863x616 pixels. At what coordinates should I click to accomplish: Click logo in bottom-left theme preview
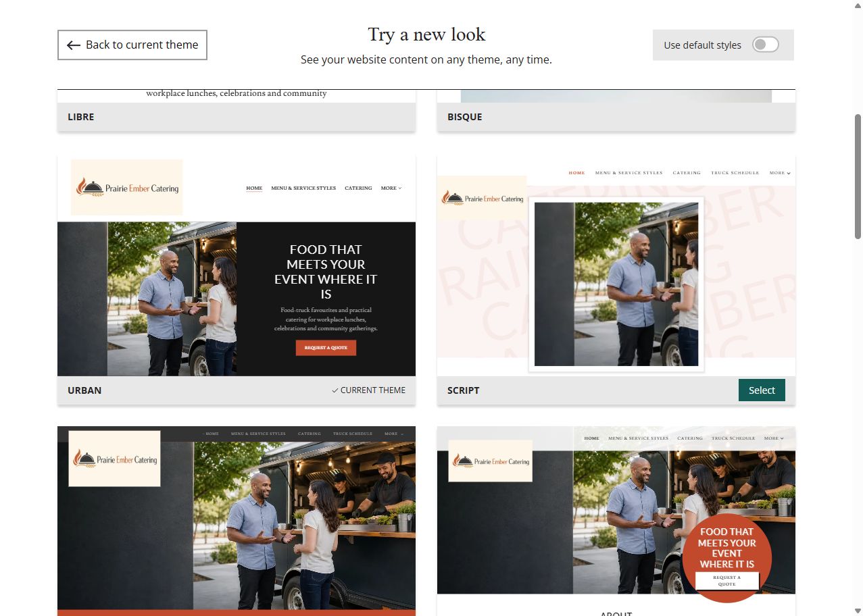[x=114, y=459]
